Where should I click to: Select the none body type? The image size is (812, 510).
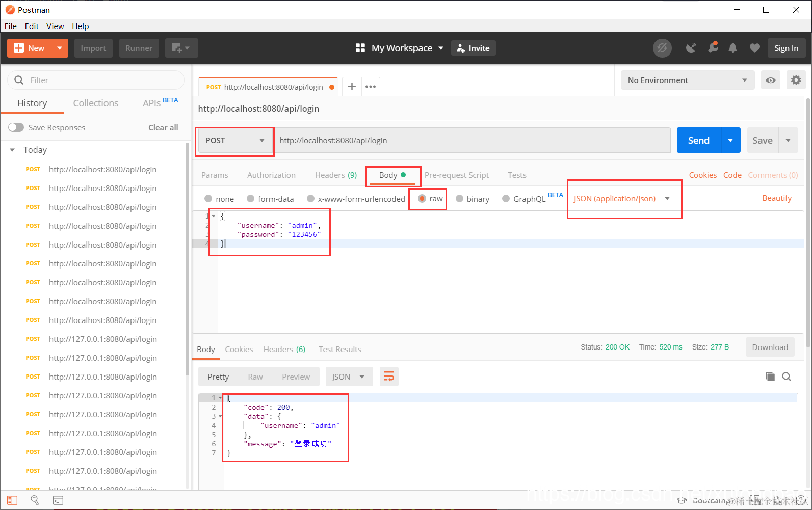pos(219,199)
